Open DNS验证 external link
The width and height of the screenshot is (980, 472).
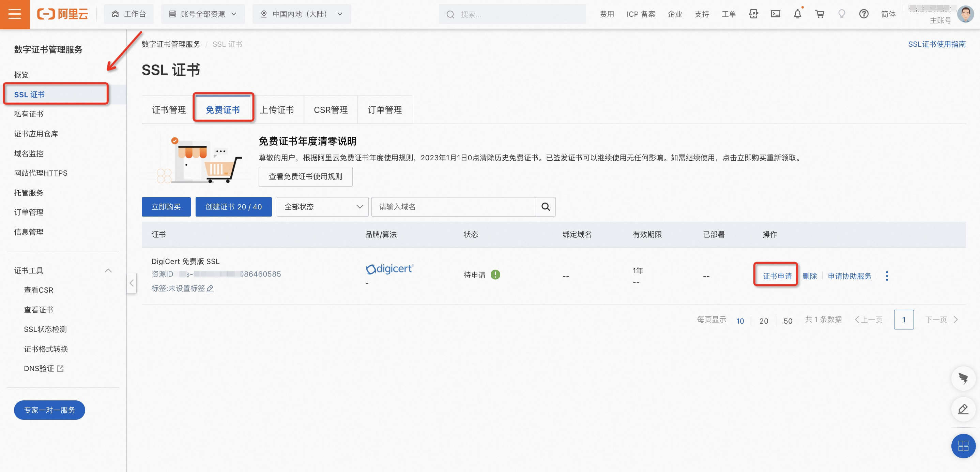tap(43, 368)
